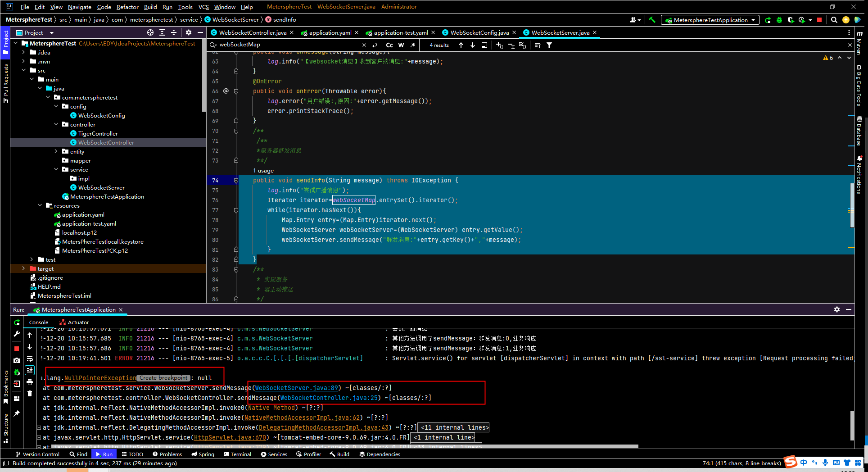Open Project panel gear options
Image resolution: width=868 pixels, height=472 pixels.
pos(189,32)
